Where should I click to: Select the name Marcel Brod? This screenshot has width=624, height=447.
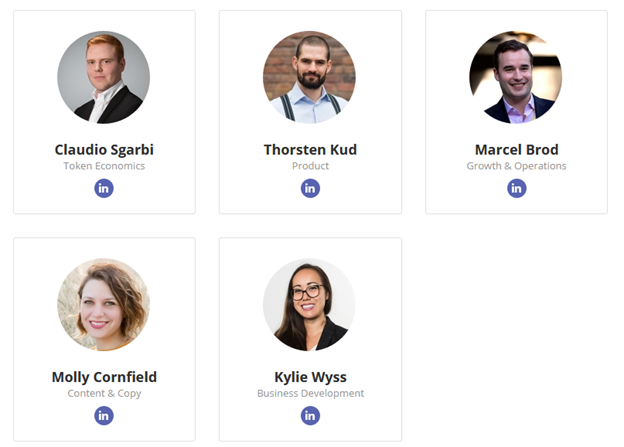point(517,150)
